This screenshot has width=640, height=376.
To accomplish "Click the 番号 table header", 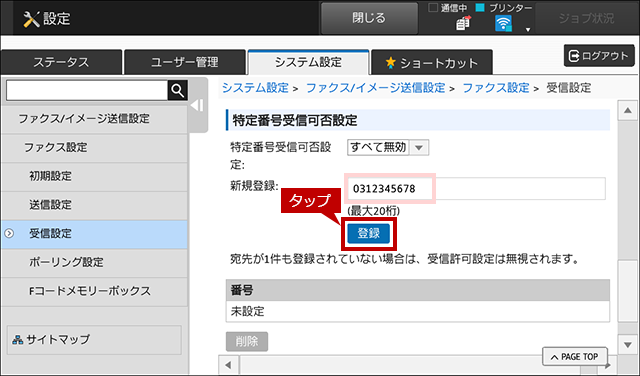I will tap(418, 290).
